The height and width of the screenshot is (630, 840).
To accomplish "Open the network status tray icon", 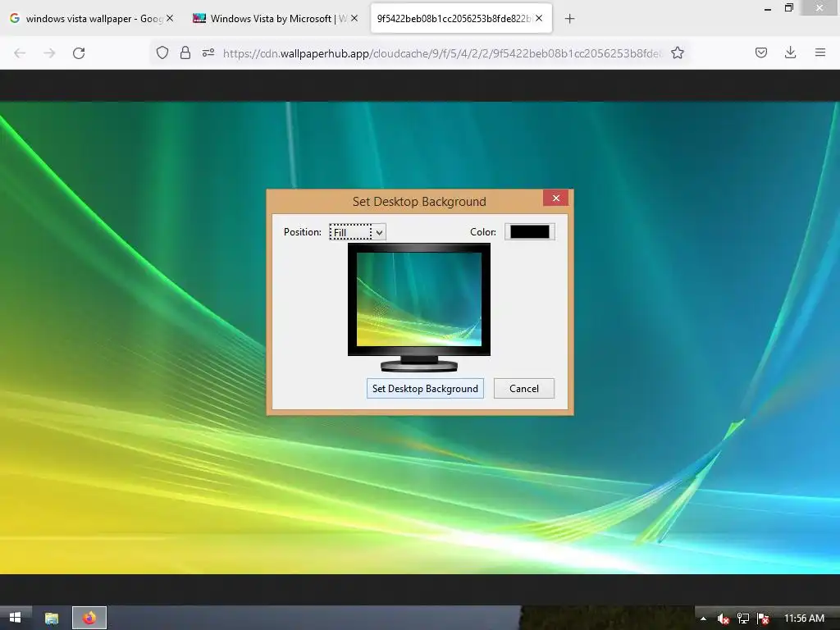I will click(x=743, y=619).
